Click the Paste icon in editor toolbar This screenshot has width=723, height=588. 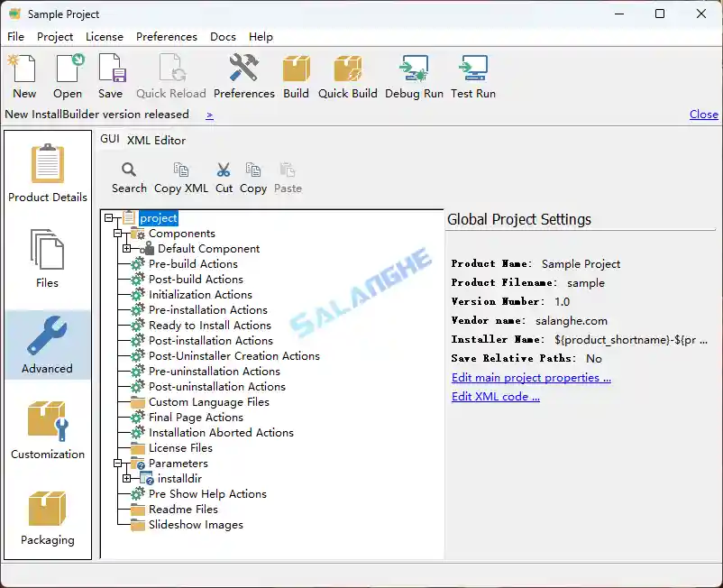[x=288, y=170]
